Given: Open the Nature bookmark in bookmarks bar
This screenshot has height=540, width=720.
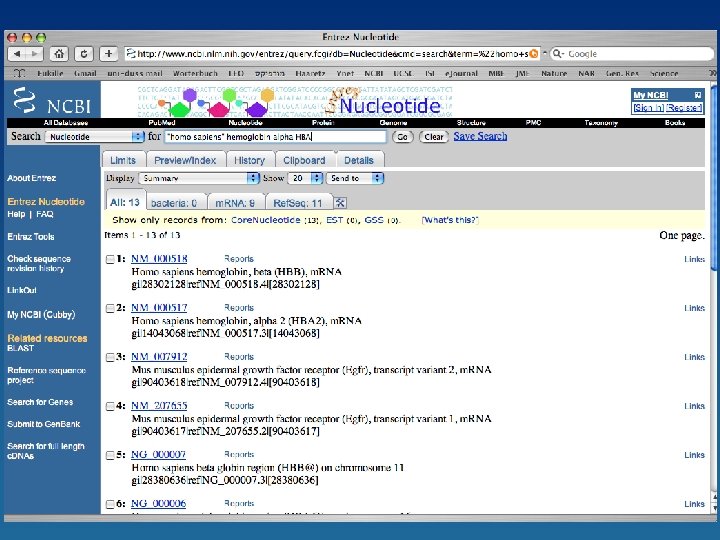Looking at the screenshot, I should [x=554, y=73].
